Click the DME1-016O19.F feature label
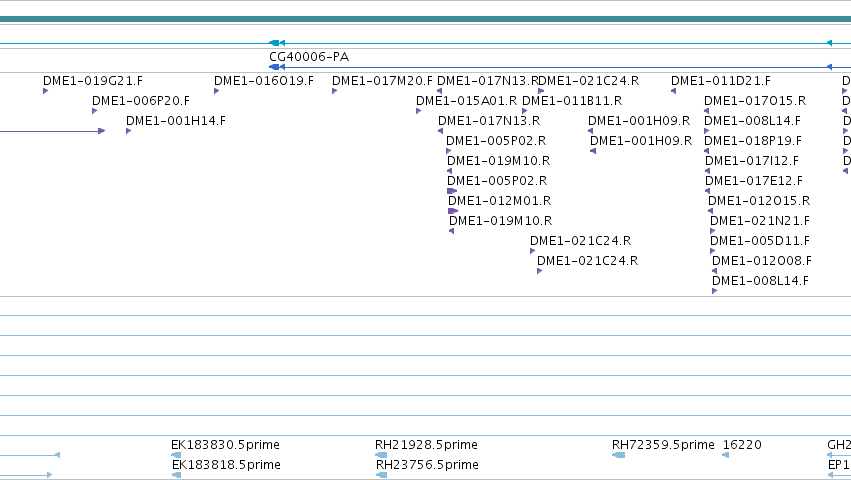Viewport: 851px width, 480px height. [264, 80]
